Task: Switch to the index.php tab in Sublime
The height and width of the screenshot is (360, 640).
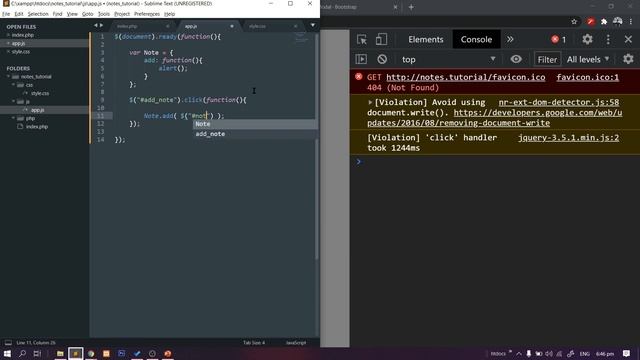Action: click(127, 26)
